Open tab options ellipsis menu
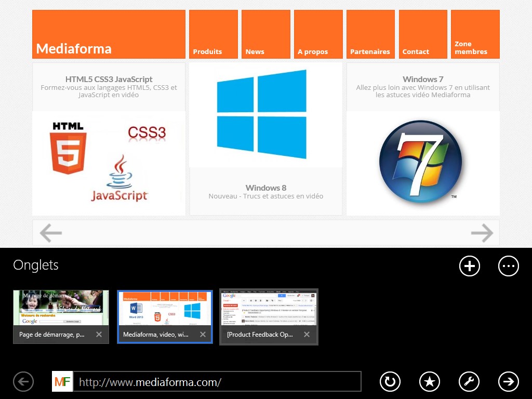Viewport: 532px width, 399px height. pyautogui.click(x=508, y=266)
